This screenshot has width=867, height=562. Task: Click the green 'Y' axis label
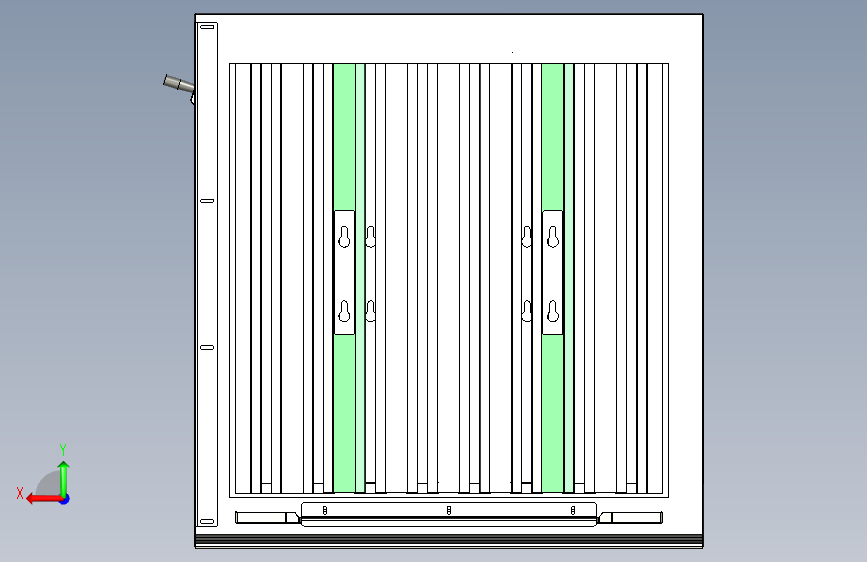(63, 449)
